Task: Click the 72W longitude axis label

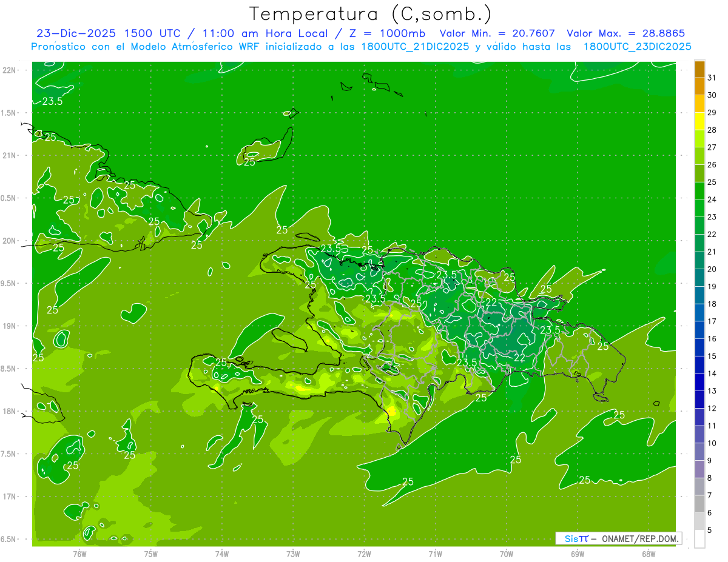Action: [365, 554]
